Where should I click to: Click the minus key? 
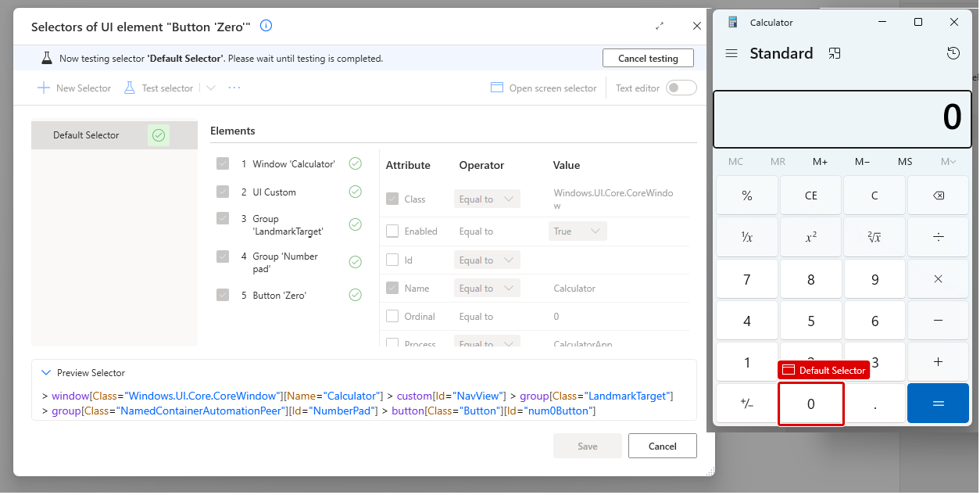pyautogui.click(x=939, y=321)
